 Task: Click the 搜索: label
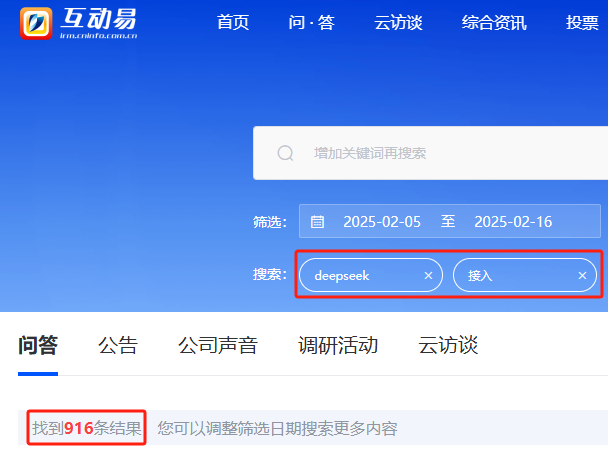tap(270, 275)
